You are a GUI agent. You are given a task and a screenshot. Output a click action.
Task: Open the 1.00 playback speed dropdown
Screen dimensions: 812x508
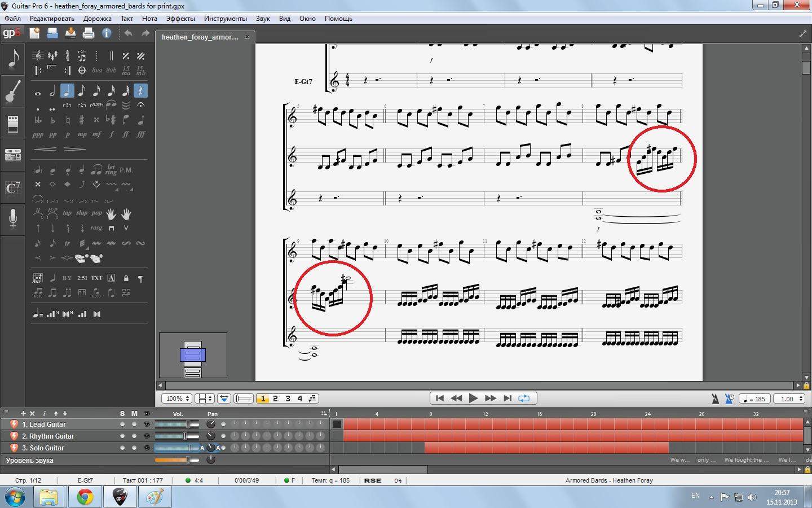point(790,399)
